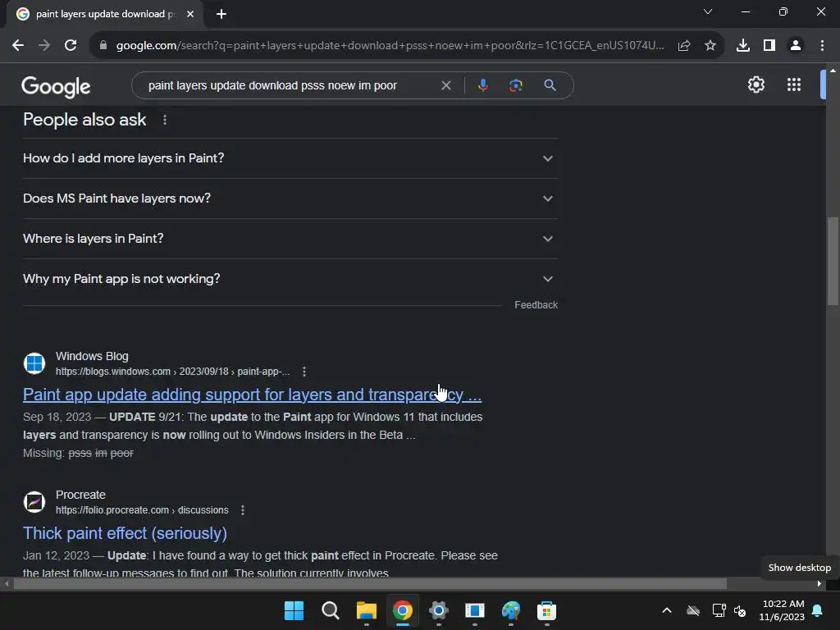The width and height of the screenshot is (840, 630).
Task: Select the paint layers update tab
Action: [104, 14]
